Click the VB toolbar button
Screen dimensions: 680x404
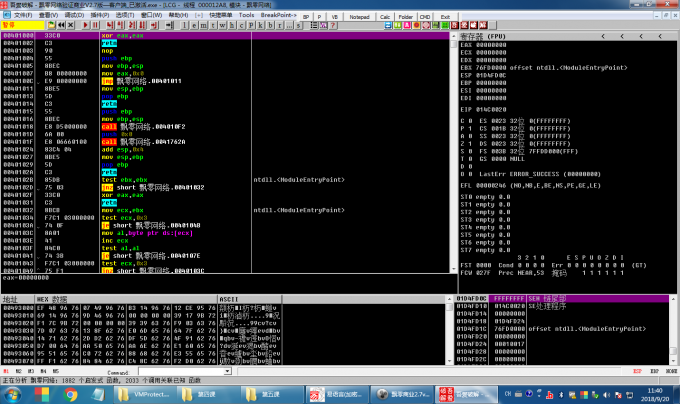coord(334,17)
